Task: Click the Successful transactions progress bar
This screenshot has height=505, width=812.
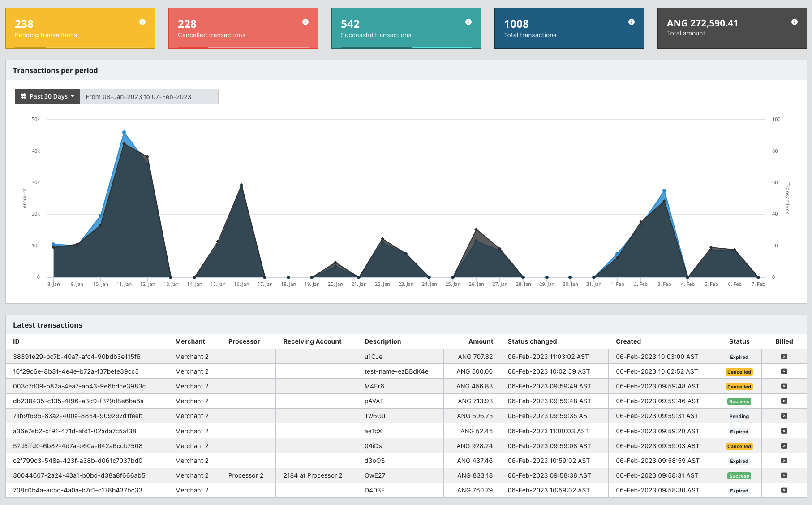Action: tap(406, 47)
